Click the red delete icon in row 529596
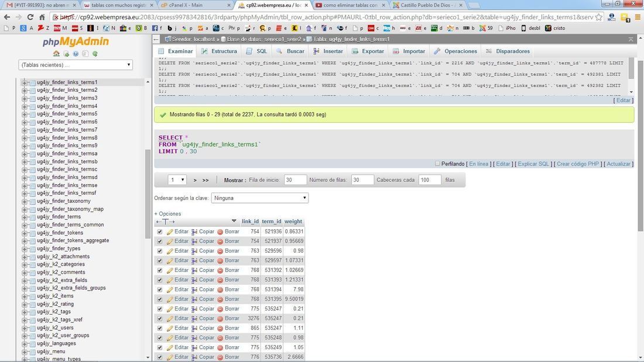This screenshot has width=644, height=362. click(x=220, y=251)
